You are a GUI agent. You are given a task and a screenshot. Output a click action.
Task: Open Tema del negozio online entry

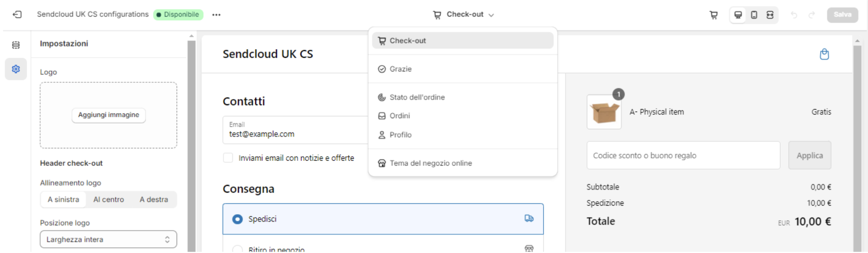[x=430, y=163]
